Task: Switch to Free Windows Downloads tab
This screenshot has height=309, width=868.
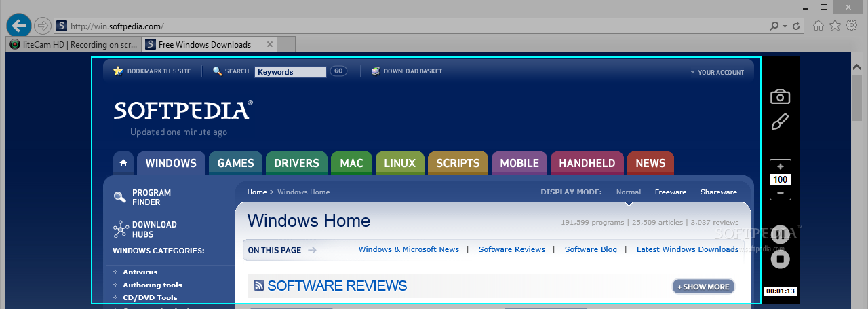Action: point(203,44)
